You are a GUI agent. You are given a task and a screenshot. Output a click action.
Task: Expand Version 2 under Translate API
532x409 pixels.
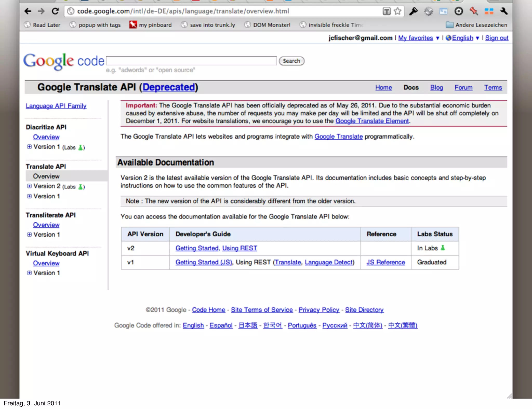click(x=29, y=186)
